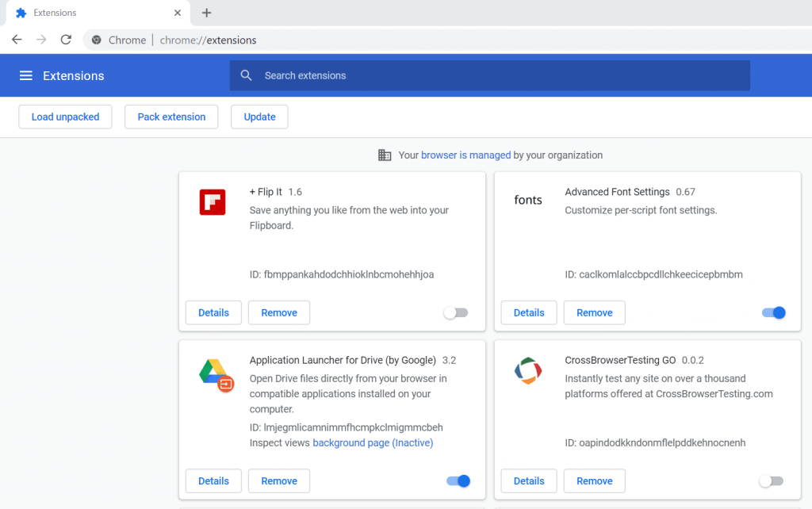The image size is (812, 509).
Task: Click 'Customize per-script font settings.' description
Action: (x=641, y=210)
